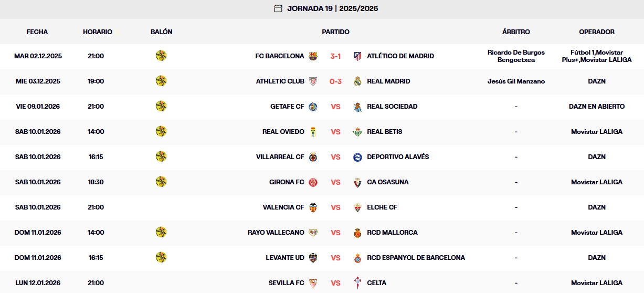This screenshot has height=293, width=644.
Task: Select the CA Osasuna team name
Action: click(388, 182)
